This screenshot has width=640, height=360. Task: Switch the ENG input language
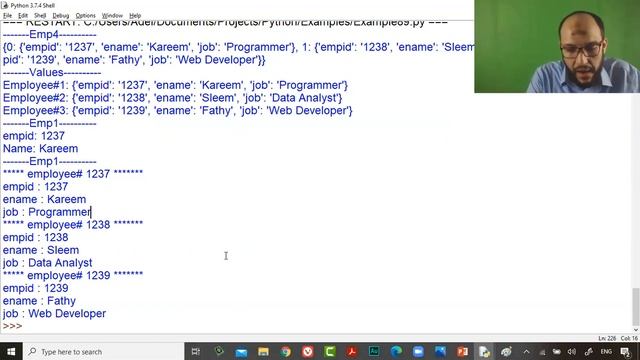click(606, 351)
